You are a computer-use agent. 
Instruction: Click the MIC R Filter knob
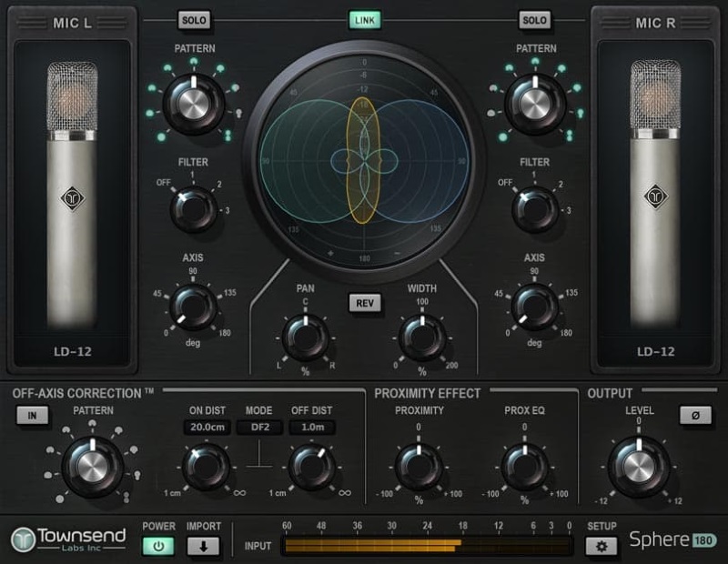pyautogui.click(x=535, y=210)
